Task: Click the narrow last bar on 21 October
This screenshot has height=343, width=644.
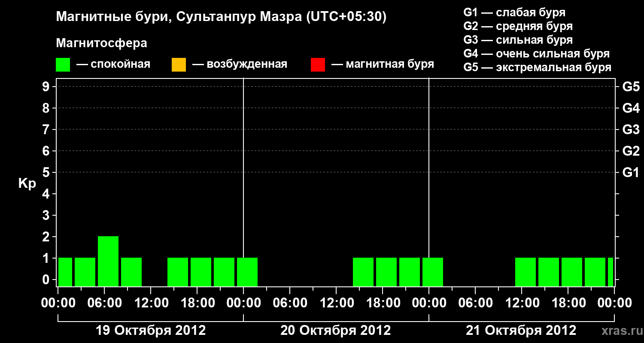Action: (x=611, y=272)
